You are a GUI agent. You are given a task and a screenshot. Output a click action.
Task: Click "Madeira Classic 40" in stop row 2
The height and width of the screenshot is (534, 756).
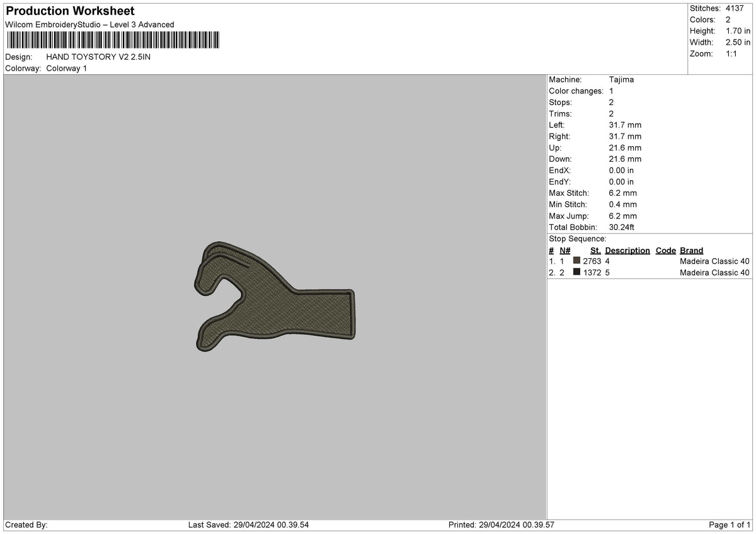click(715, 272)
